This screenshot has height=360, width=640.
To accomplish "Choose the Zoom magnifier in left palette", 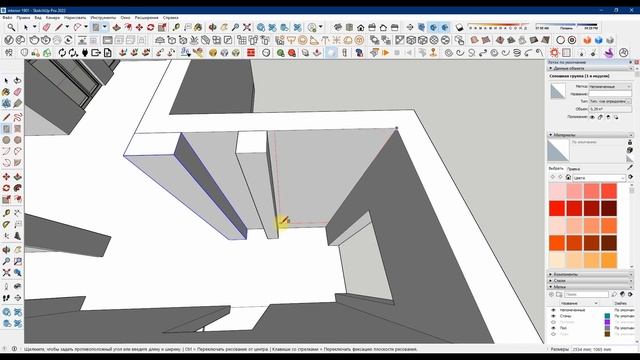I will [x=6, y=261].
